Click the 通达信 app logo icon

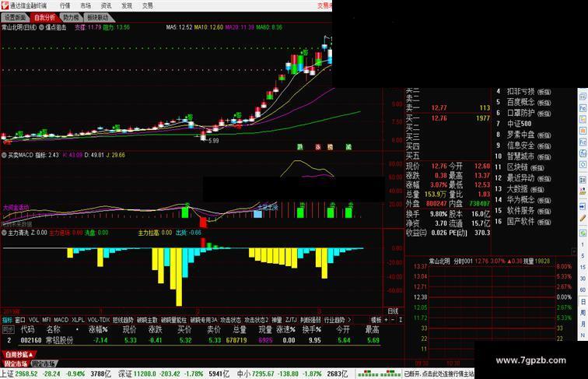(5, 5)
